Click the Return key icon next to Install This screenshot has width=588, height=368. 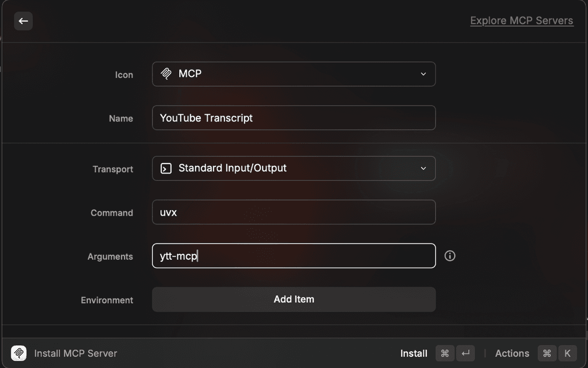465,353
